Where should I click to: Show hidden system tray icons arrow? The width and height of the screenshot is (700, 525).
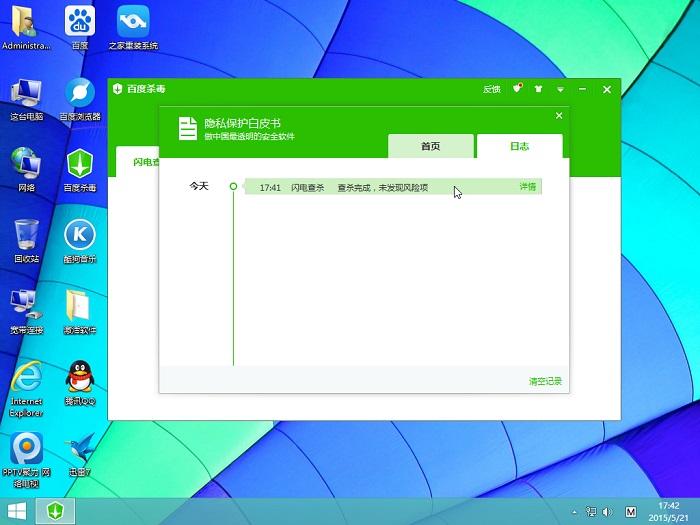(x=575, y=512)
